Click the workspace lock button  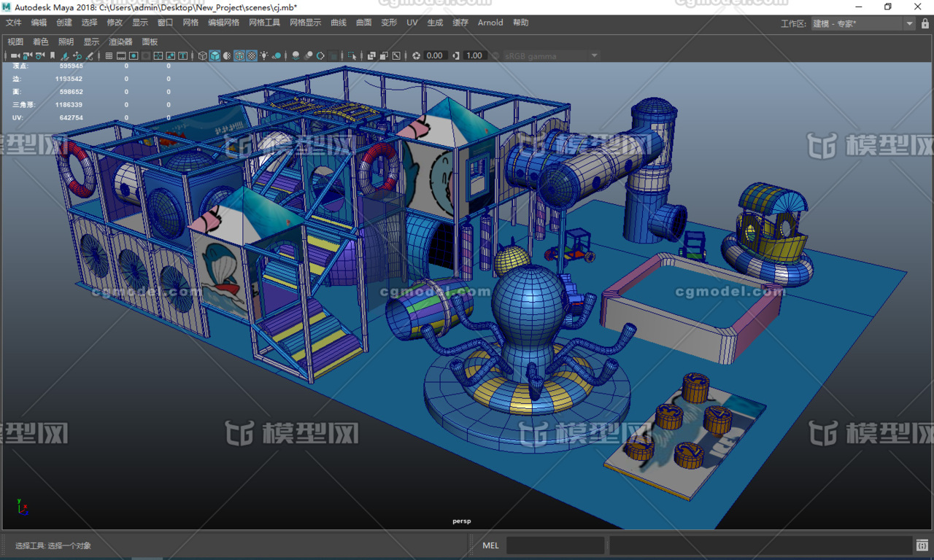(x=925, y=23)
